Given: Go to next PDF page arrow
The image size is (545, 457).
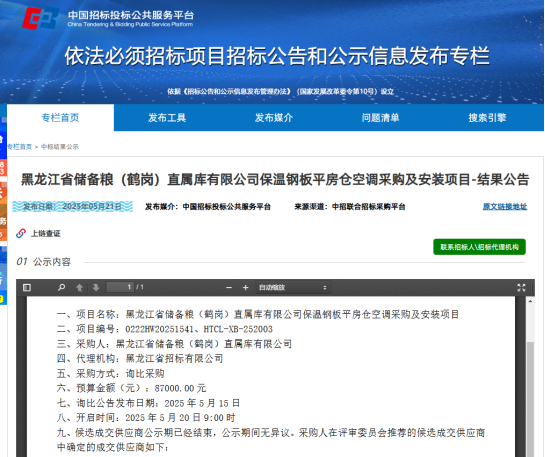Looking at the screenshot, I should coord(96,287).
